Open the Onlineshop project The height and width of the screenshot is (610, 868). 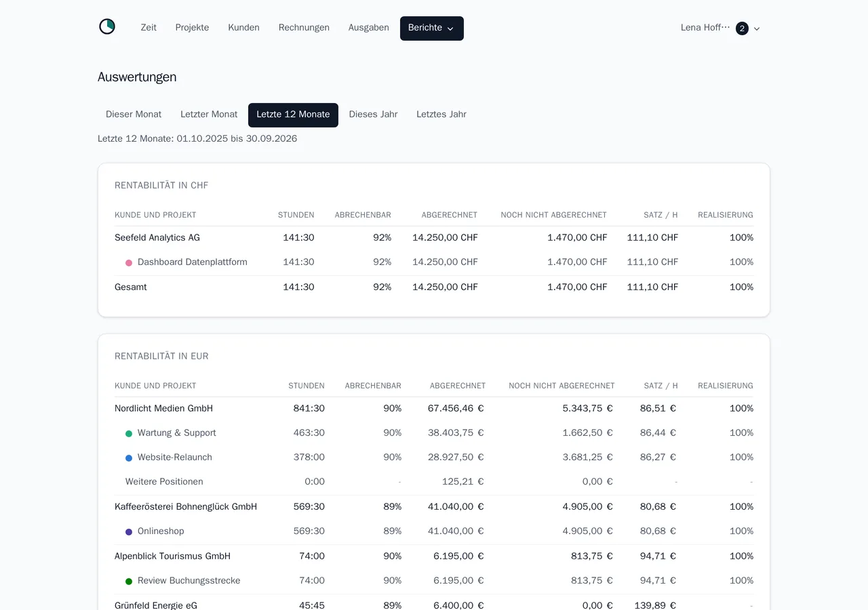[x=161, y=531]
